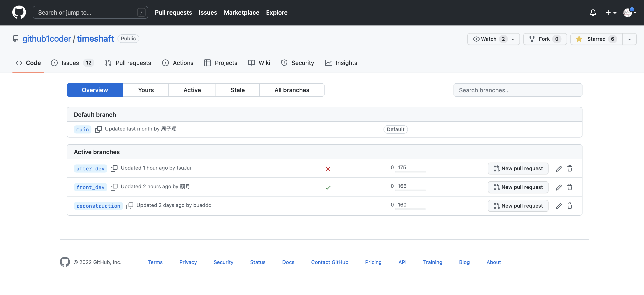This screenshot has height=295, width=644.
Task: Open global Issues in header
Action: (x=208, y=13)
